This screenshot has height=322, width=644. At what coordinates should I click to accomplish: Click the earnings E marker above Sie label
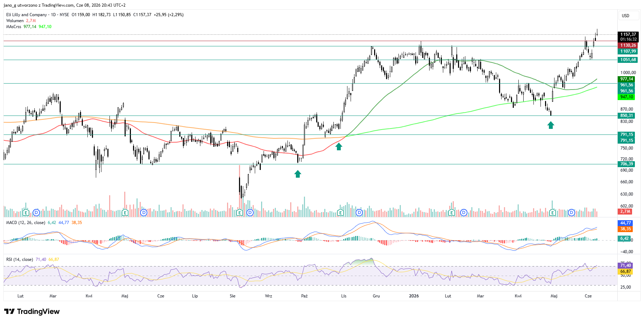point(239,212)
